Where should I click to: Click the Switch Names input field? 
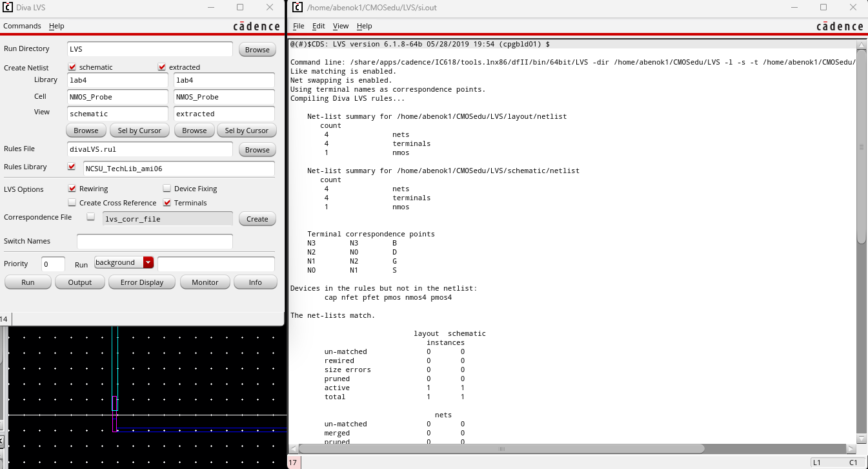click(x=155, y=241)
